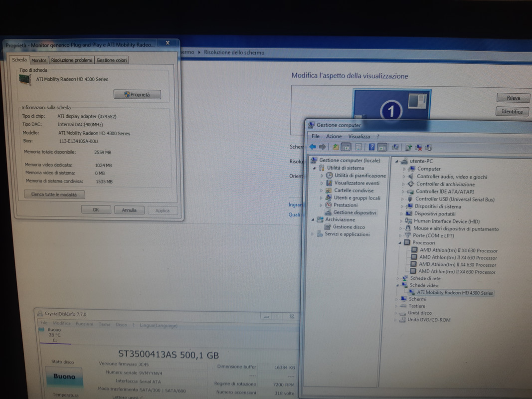
Task: Click OK in the Proprietà dialog
Action: click(96, 209)
